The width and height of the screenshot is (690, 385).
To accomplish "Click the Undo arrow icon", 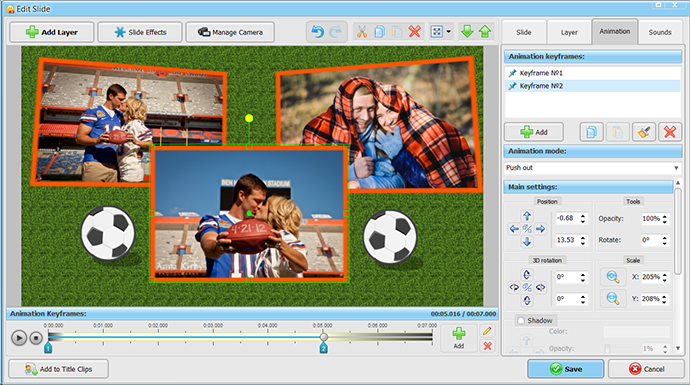I will click(x=317, y=32).
